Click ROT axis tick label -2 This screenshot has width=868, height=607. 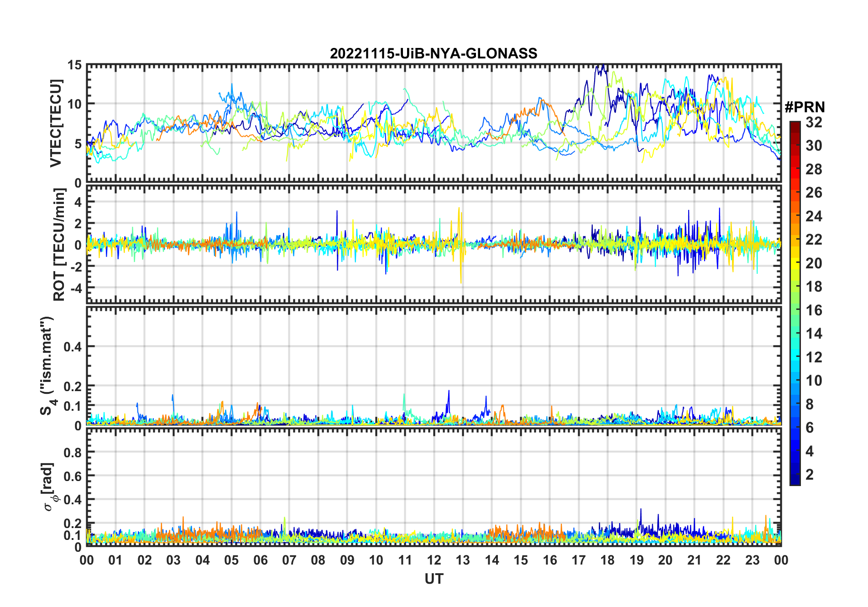pos(76,267)
